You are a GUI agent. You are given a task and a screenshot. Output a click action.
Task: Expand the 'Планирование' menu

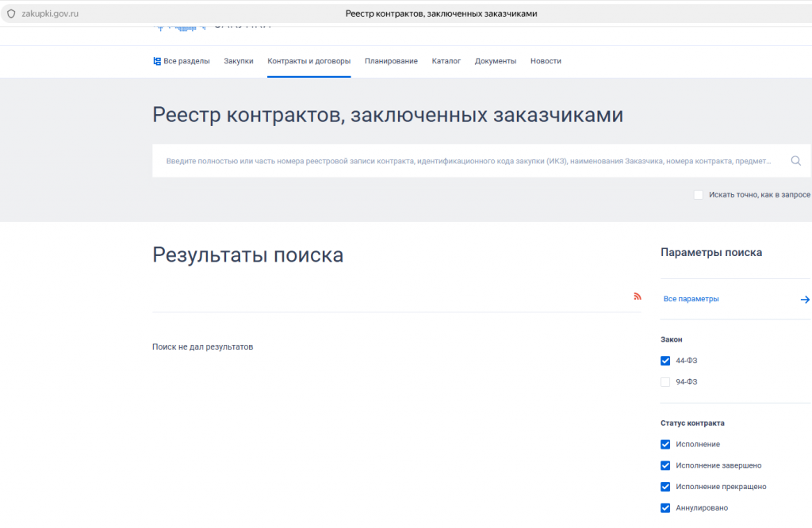click(x=391, y=61)
